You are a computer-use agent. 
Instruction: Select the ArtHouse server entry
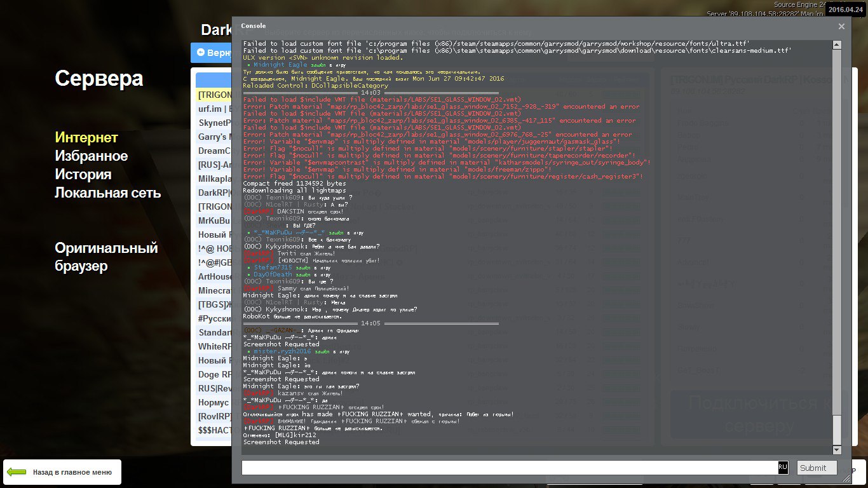[x=214, y=276]
